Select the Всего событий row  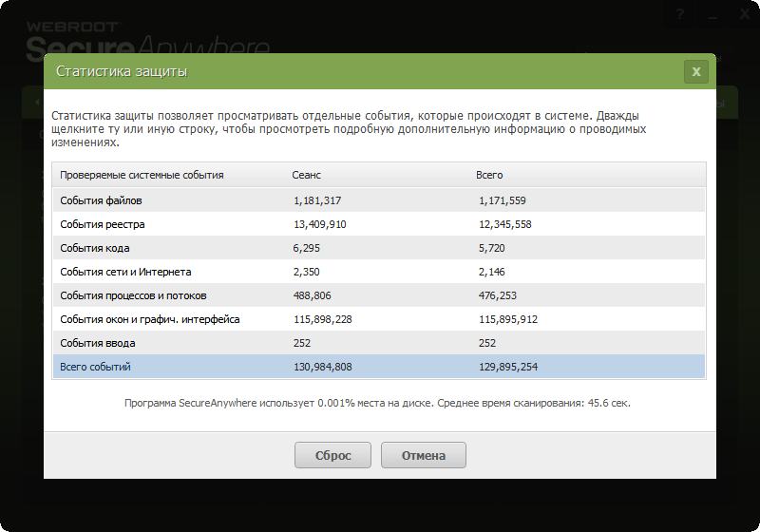[378, 367]
